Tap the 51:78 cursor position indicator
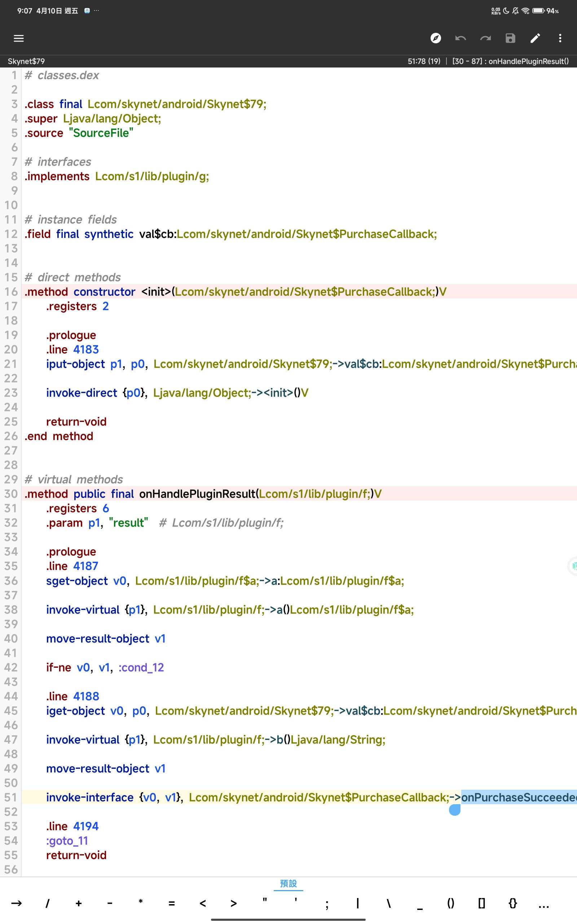Image resolution: width=577 pixels, height=924 pixels. (424, 61)
